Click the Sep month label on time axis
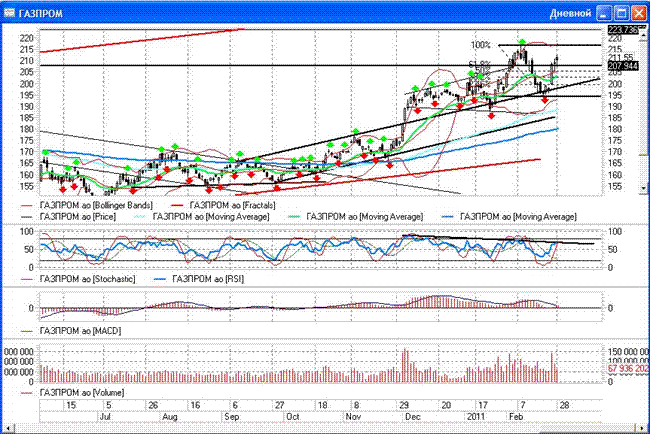This screenshot has width=650, height=434. tap(231, 417)
